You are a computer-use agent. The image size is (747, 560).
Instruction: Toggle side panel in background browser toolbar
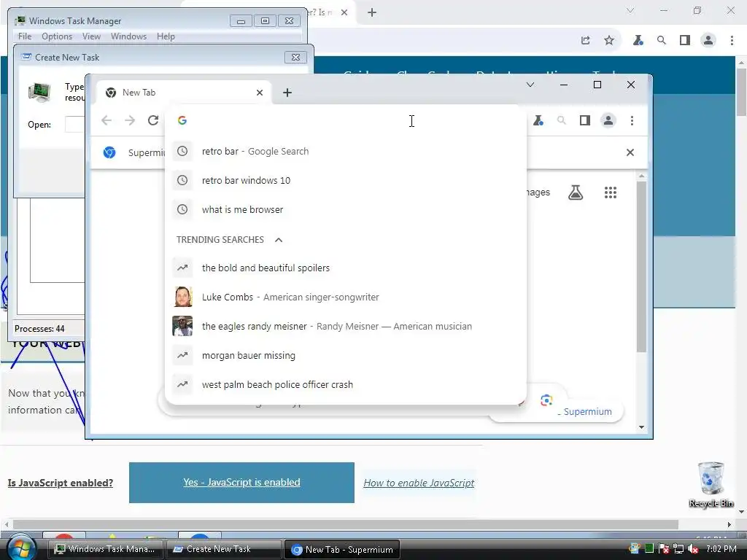point(684,41)
